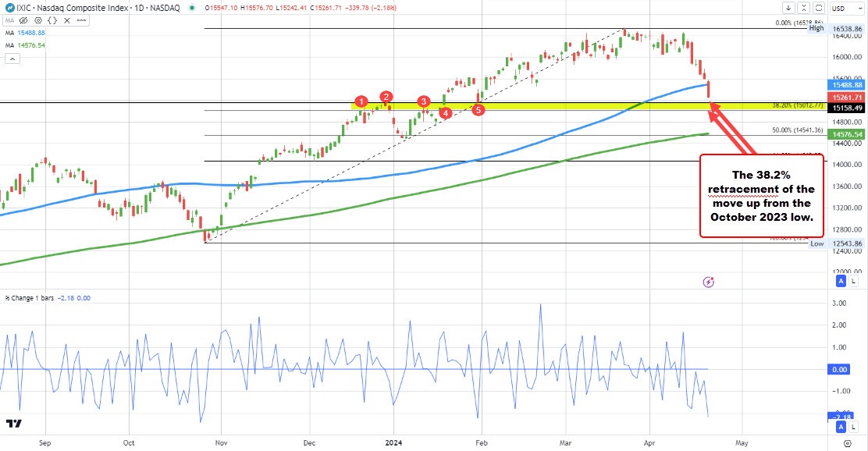Click the vertical price axis scale
Viewport: 868px width, 451px height.
[847, 187]
